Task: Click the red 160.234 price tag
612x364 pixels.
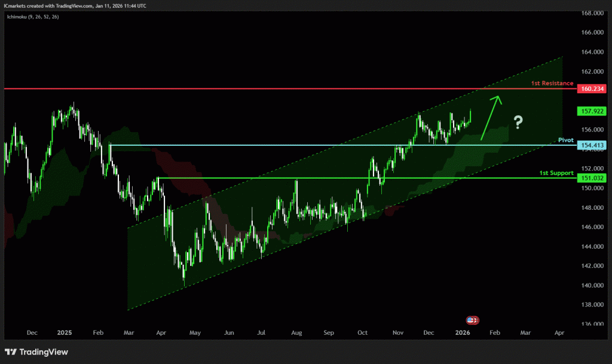Action: [592, 88]
